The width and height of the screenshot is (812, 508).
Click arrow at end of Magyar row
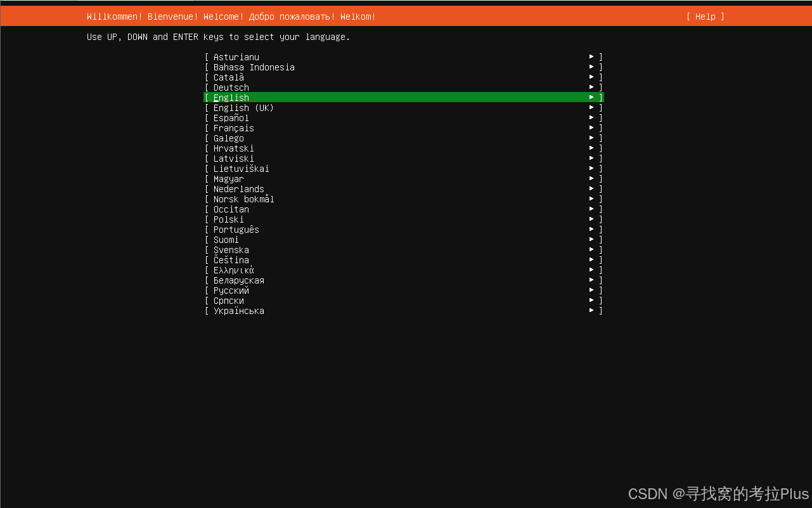591,178
